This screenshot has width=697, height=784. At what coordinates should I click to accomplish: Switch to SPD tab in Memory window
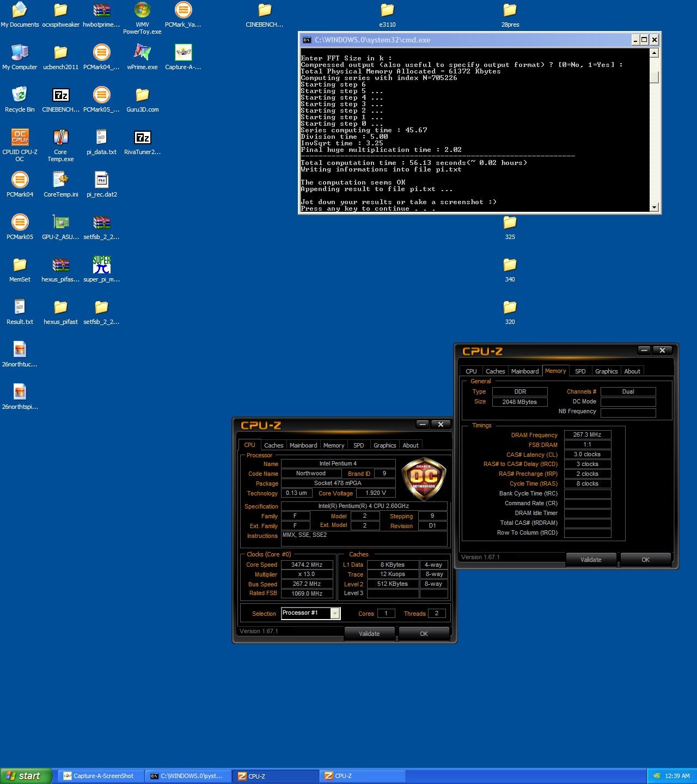tap(580, 371)
